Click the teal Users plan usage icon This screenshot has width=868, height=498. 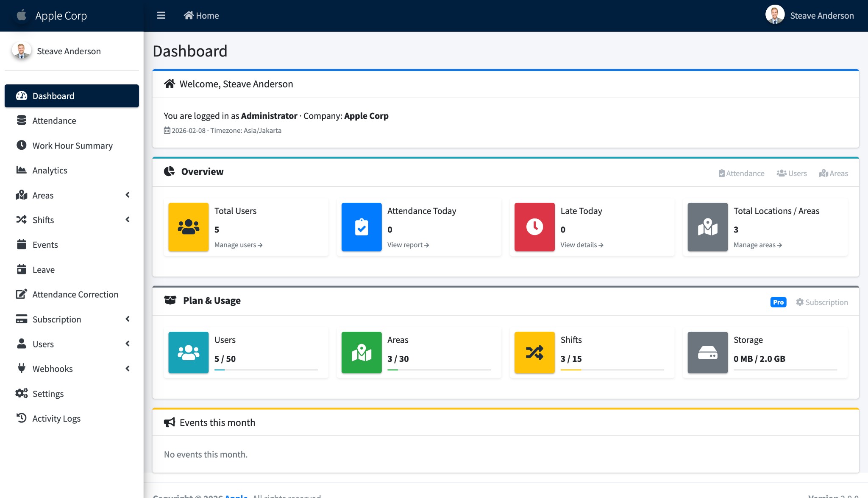coord(188,353)
